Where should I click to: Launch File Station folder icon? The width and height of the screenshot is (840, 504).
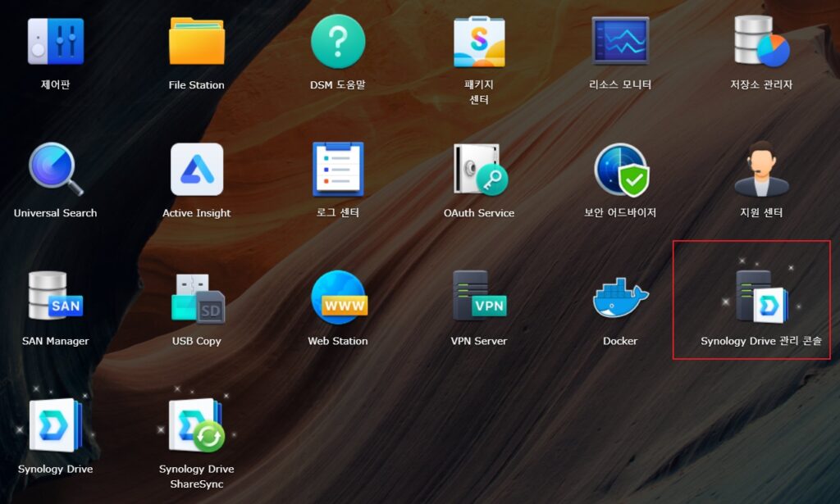coord(196,42)
